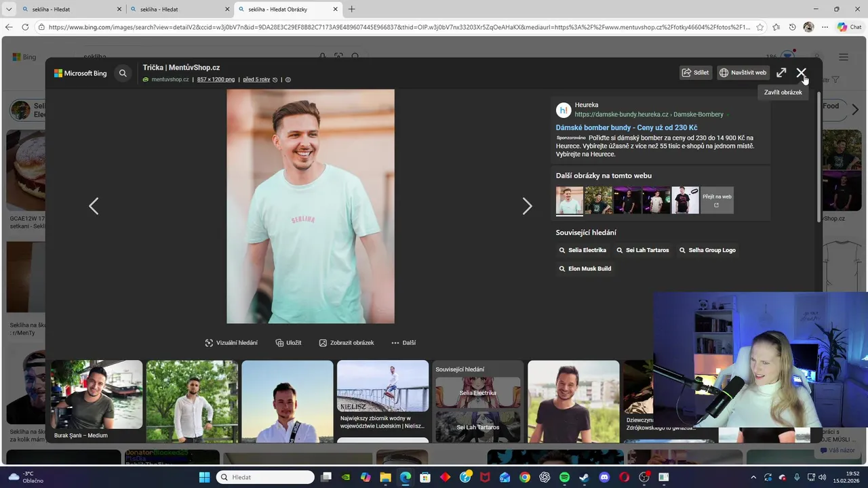This screenshot has height=488, width=868.
Task: Add page to favorites star icon
Action: (x=759, y=27)
